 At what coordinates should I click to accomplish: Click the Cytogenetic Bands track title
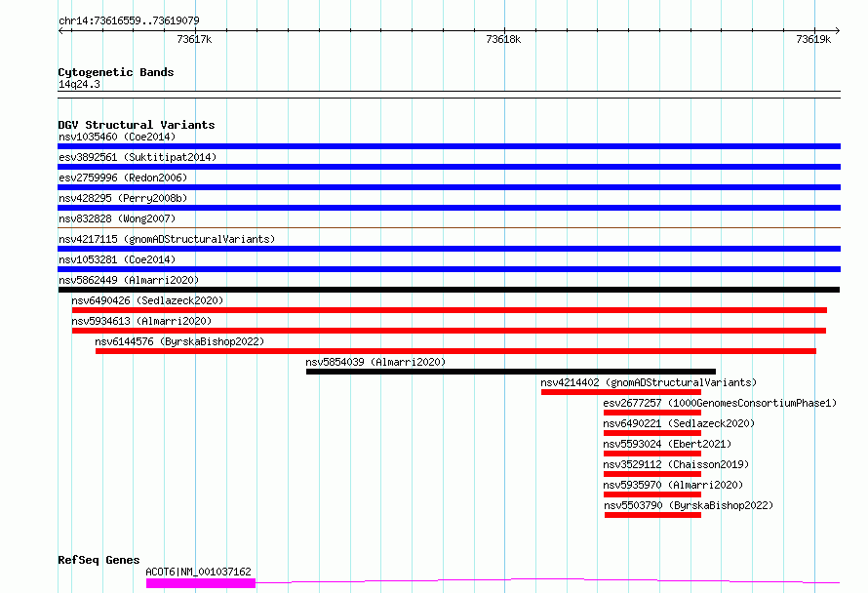116,72
